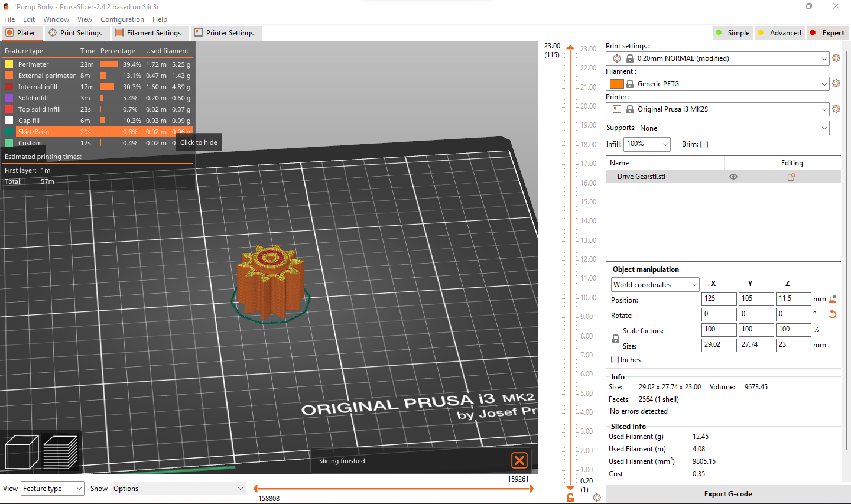Click the Position X input field
The width and height of the screenshot is (851, 504).
[x=719, y=299]
